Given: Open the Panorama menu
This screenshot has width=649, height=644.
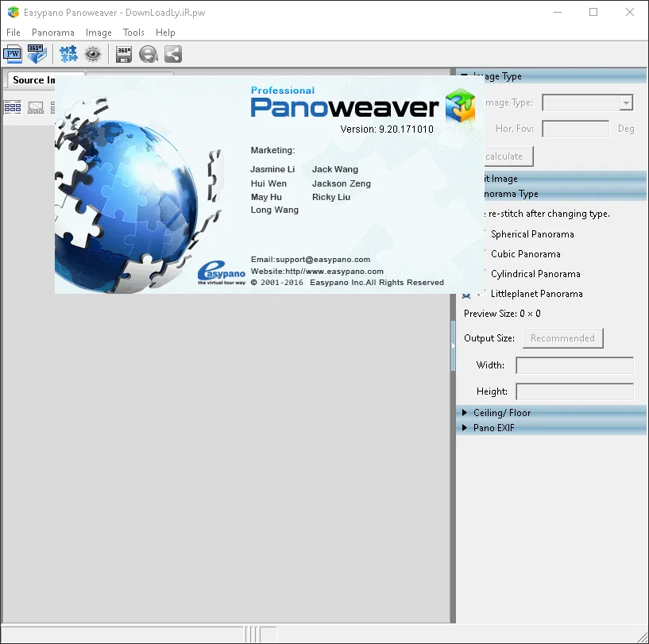Looking at the screenshot, I should [x=53, y=33].
